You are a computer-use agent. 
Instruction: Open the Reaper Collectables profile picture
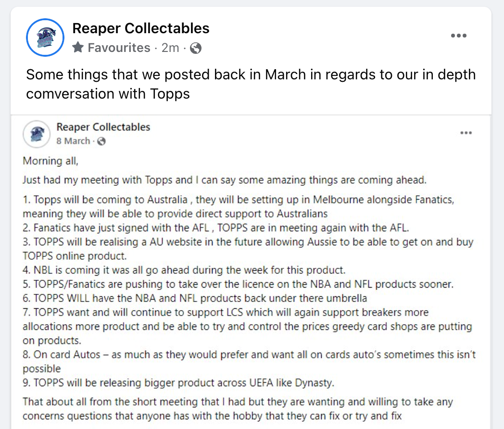(45, 38)
